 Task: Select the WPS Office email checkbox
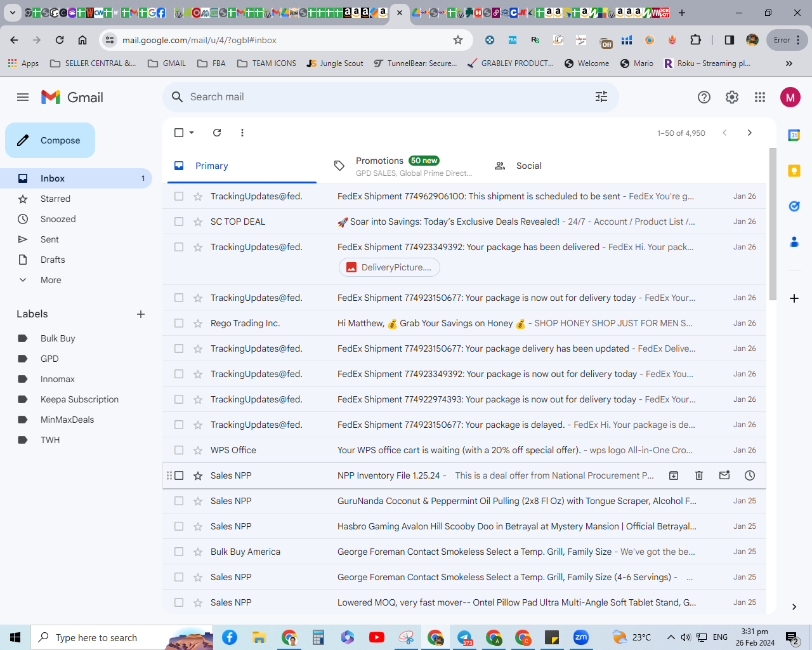pyautogui.click(x=179, y=450)
